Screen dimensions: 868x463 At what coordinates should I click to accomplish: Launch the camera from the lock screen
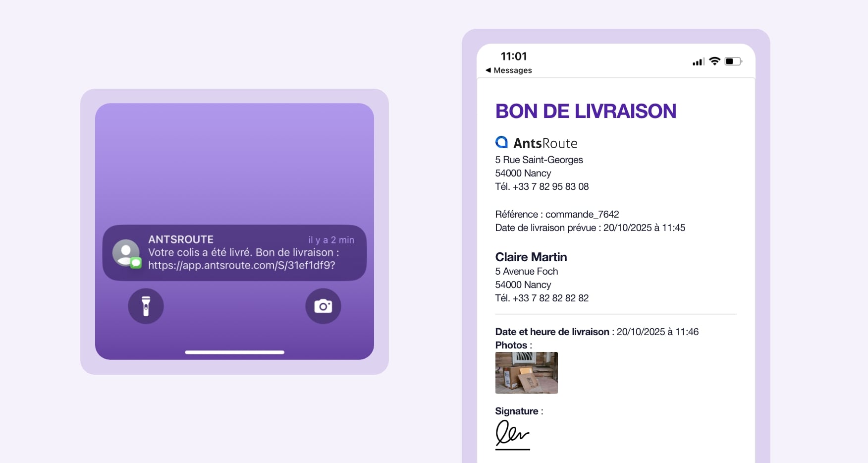[323, 306]
